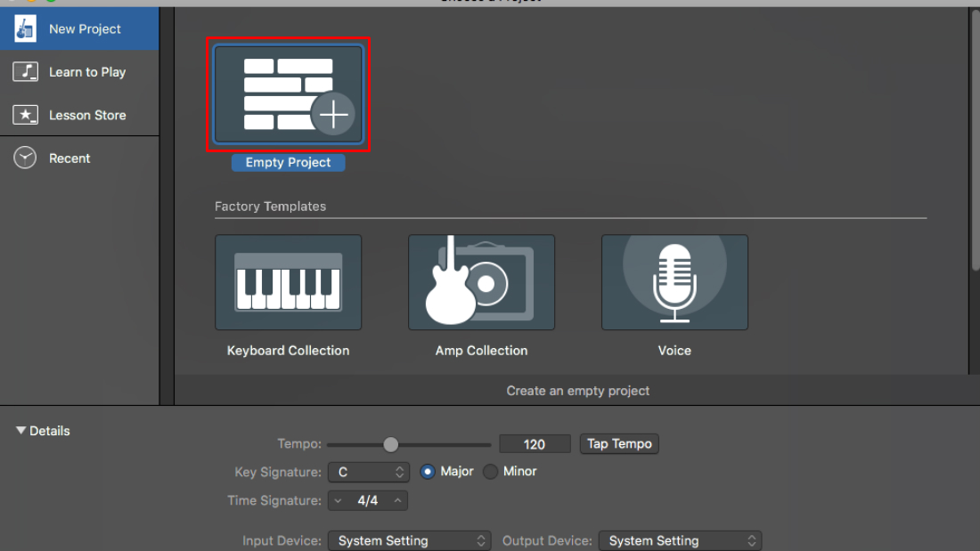
Task: Switch to the Lesson Store section
Action: coord(87,115)
